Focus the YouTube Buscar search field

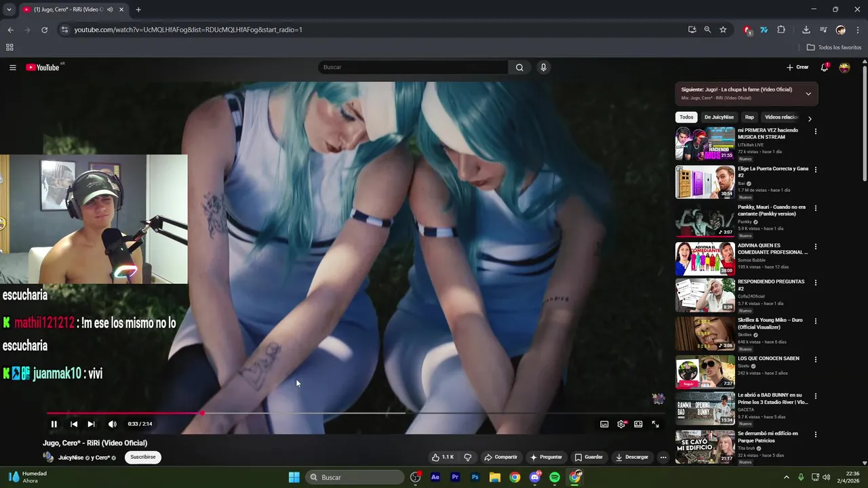click(414, 67)
